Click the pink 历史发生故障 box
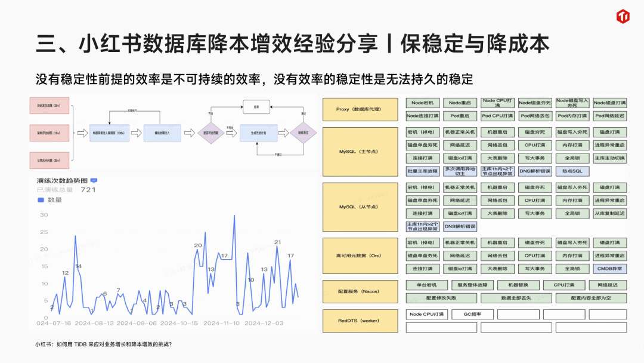This screenshot has height=363, width=644. [49, 106]
